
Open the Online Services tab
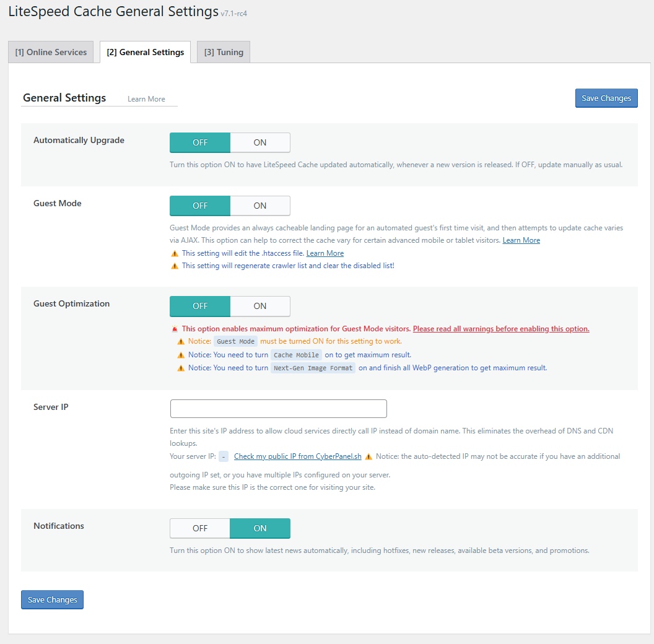[x=51, y=52]
